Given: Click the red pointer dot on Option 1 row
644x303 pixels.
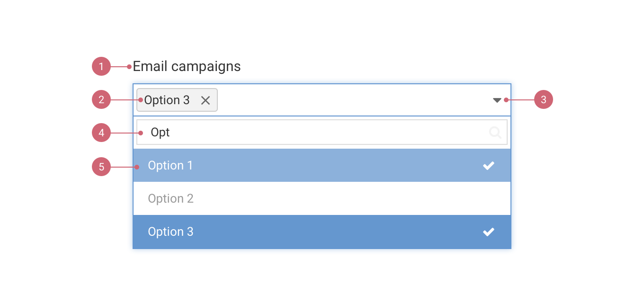Looking at the screenshot, I should click(137, 167).
